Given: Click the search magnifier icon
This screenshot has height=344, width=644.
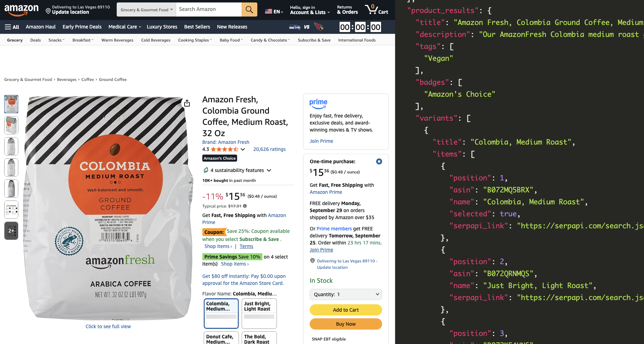Looking at the screenshot, I should (x=249, y=9).
